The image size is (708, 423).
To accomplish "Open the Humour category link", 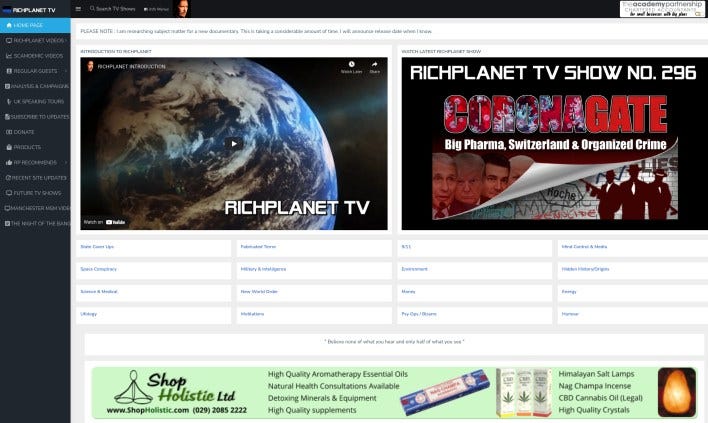I will pos(570,314).
